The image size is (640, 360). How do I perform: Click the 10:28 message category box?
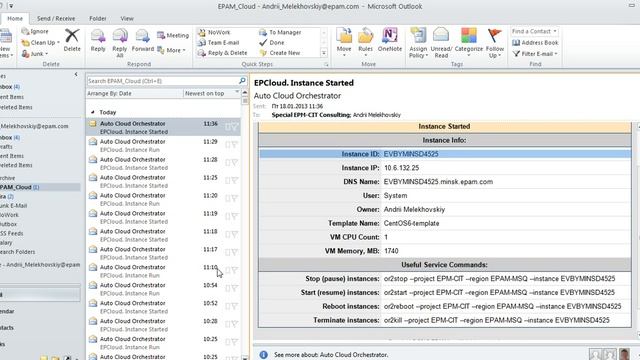tap(228, 324)
